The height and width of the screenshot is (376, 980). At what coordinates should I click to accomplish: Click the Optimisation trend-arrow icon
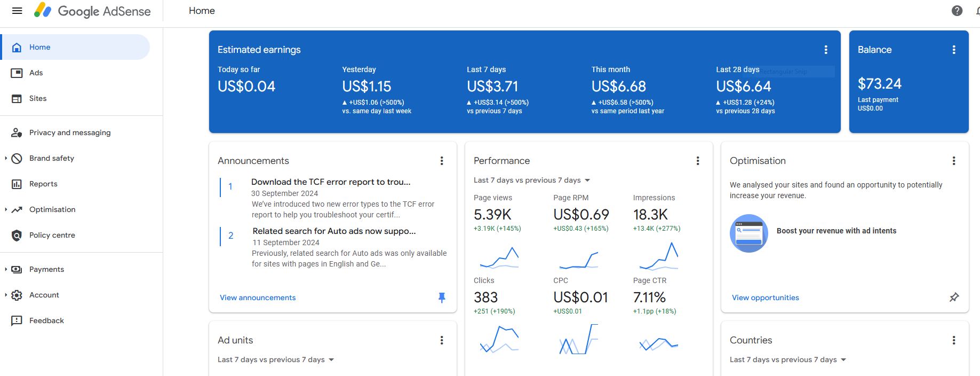(17, 209)
